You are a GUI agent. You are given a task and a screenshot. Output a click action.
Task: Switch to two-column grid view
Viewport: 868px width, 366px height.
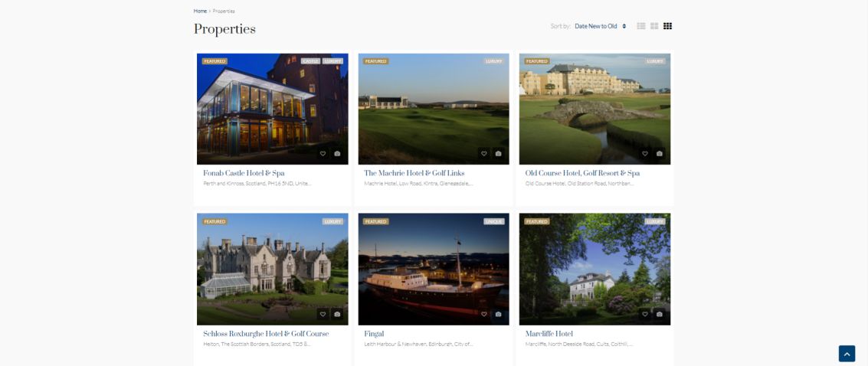(654, 26)
